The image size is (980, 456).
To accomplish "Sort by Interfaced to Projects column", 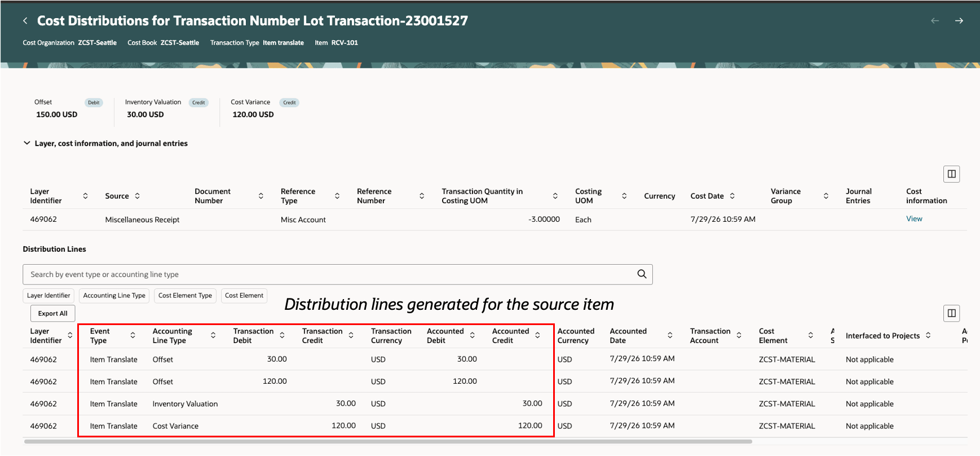I will pos(928,335).
